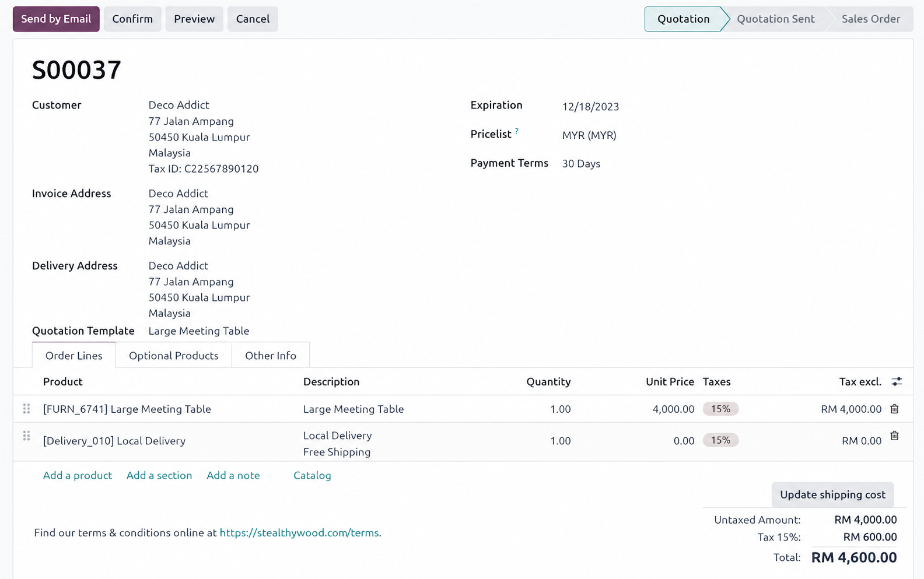
Task: Delete the Local Delivery order line
Action: pos(894,436)
